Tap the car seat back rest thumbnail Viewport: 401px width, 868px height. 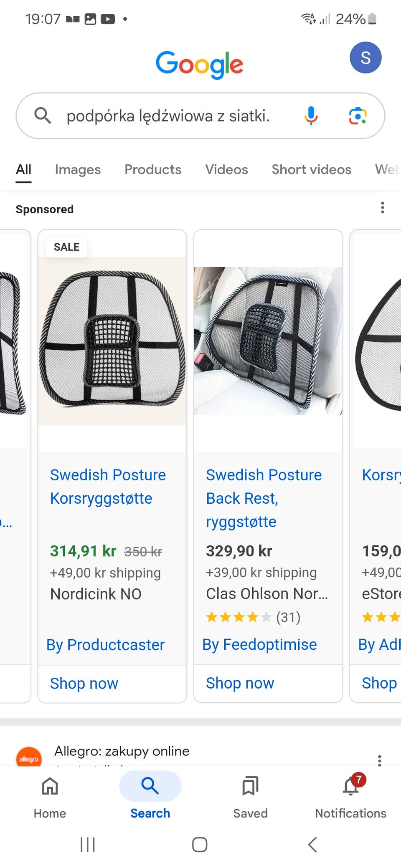point(268,341)
